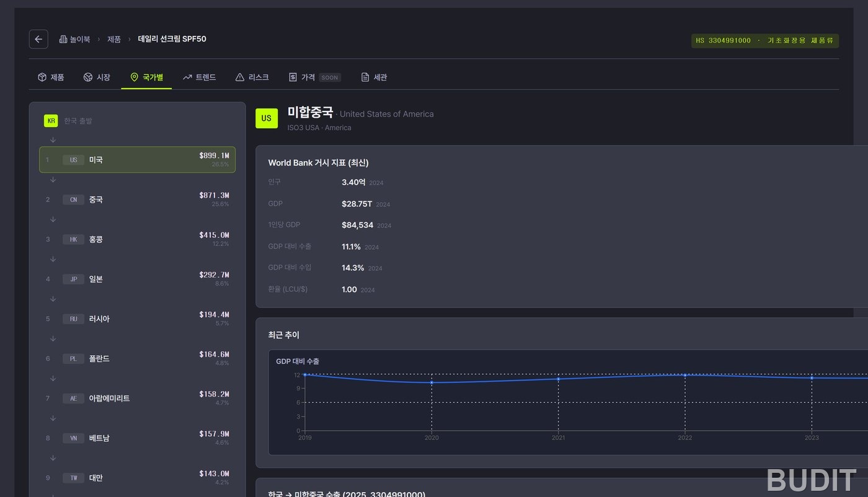Click the 14.3% import ratio value
The width and height of the screenshot is (868, 497).
click(x=353, y=268)
